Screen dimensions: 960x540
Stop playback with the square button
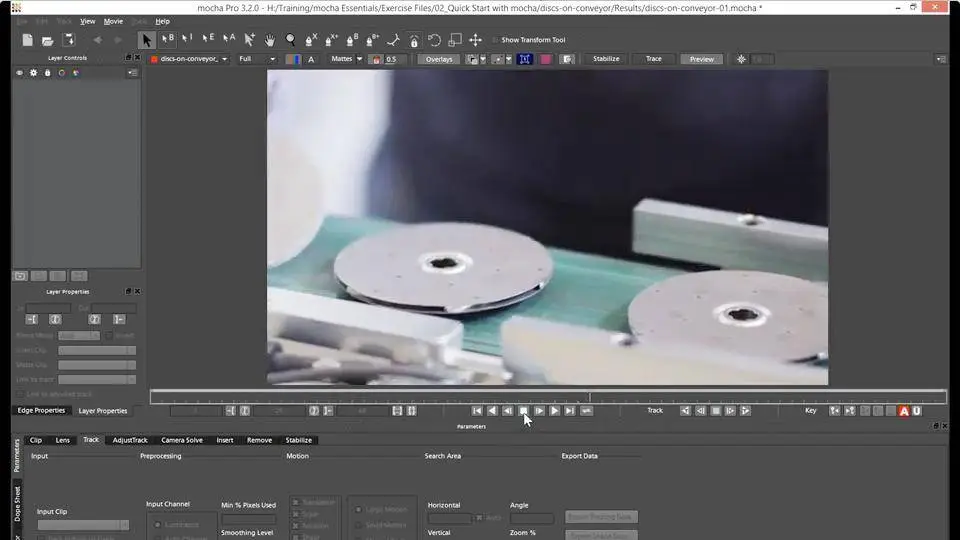523,411
